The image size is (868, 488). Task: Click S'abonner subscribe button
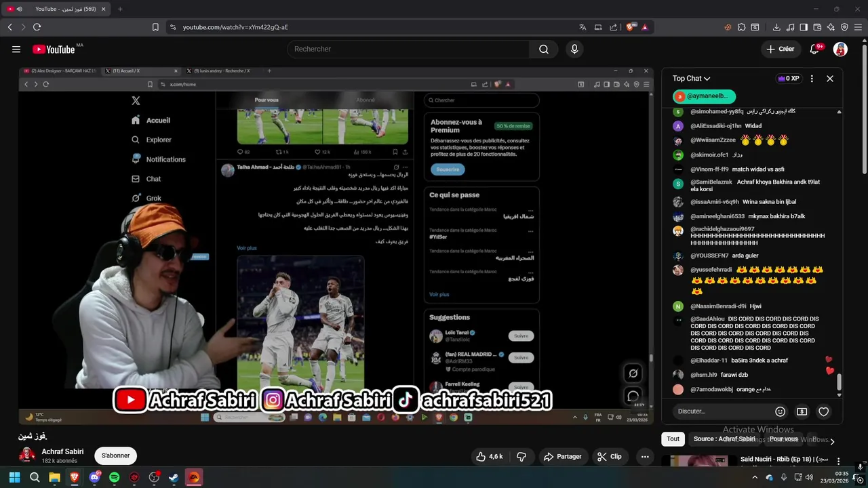pos(115,455)
